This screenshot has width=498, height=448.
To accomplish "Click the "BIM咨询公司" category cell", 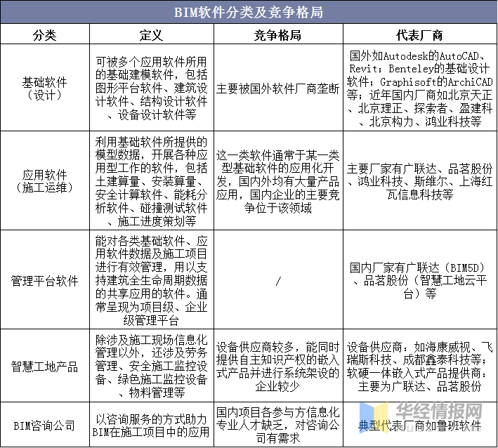I will click(x=45, y=426).
